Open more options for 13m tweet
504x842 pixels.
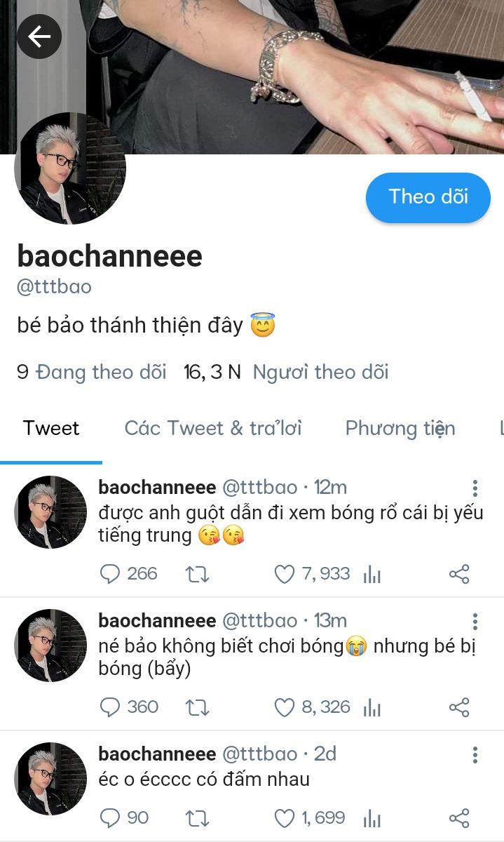(475, 622)
